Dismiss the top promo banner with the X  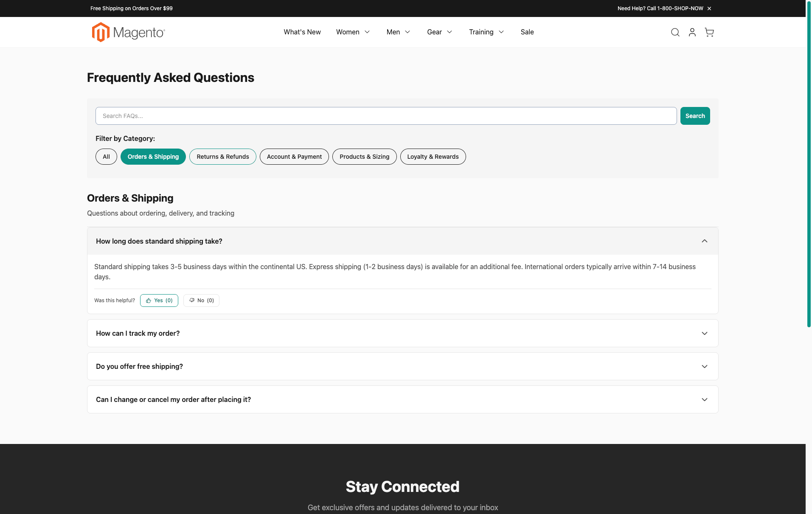pyautogui.click(x=709, y=8)
